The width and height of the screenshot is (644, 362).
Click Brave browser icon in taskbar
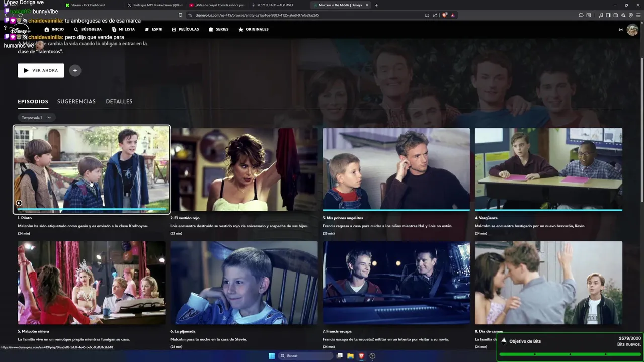click(361, 356)
